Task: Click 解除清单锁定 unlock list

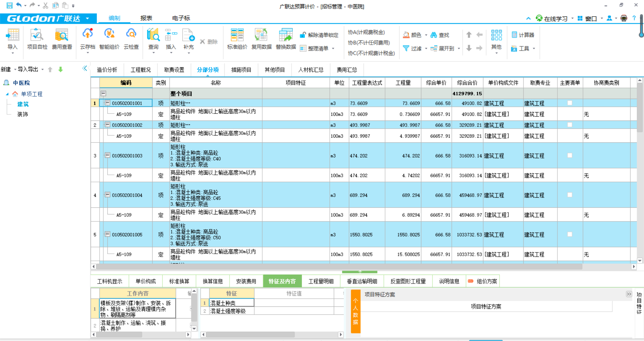Action: click(319, 35)
